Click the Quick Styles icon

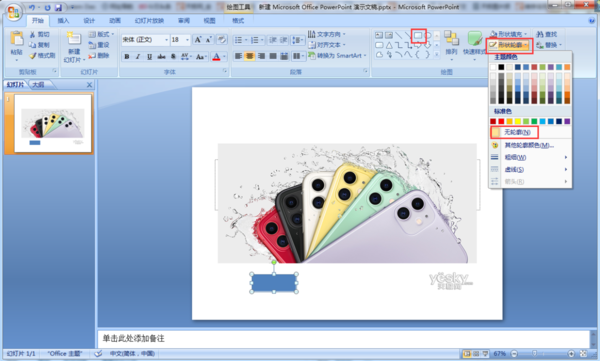point(474,43)
